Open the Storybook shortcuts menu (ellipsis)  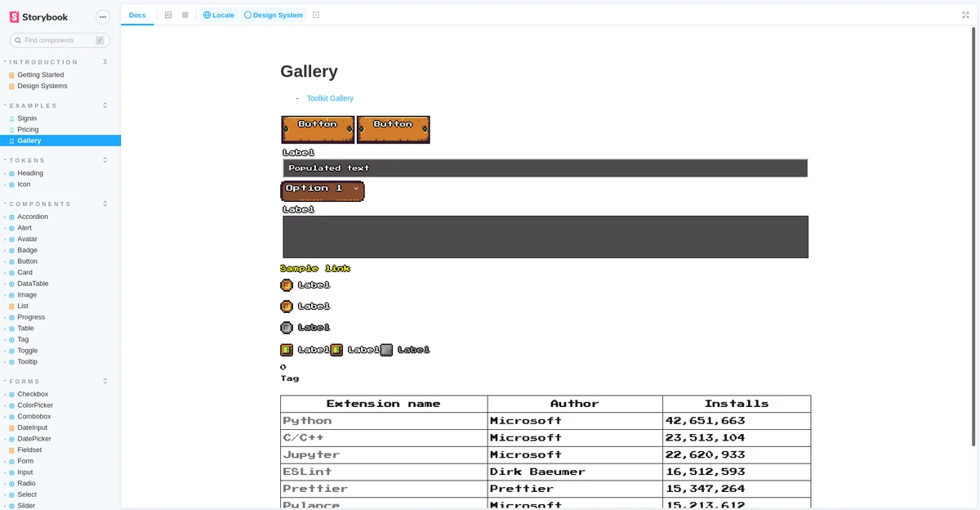pos(102,17)
